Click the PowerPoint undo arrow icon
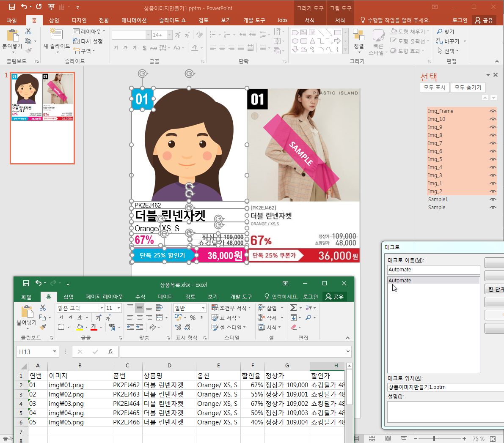 coord(24,6)
